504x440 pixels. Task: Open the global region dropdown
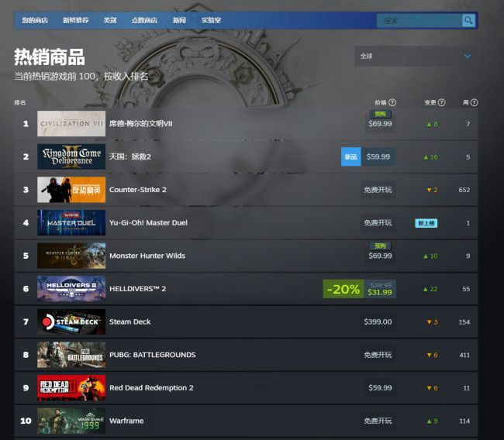tap(416, 57)
